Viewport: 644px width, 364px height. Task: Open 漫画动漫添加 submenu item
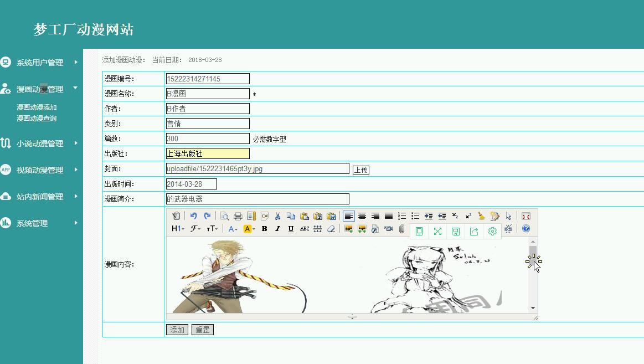pyautogui.click(x=37, y=107)
